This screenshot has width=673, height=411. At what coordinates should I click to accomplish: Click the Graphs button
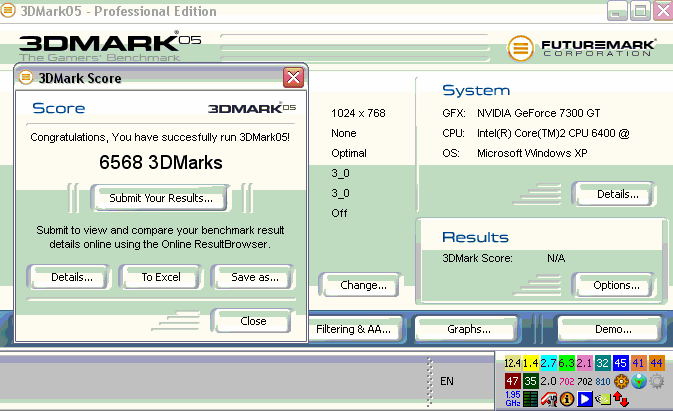[x=468, y=329]
